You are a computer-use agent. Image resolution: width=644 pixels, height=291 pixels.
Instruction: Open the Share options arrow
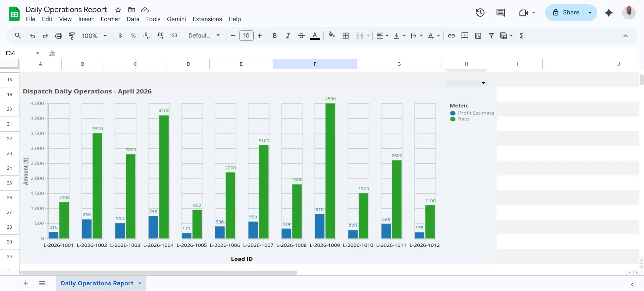(590, 13)
